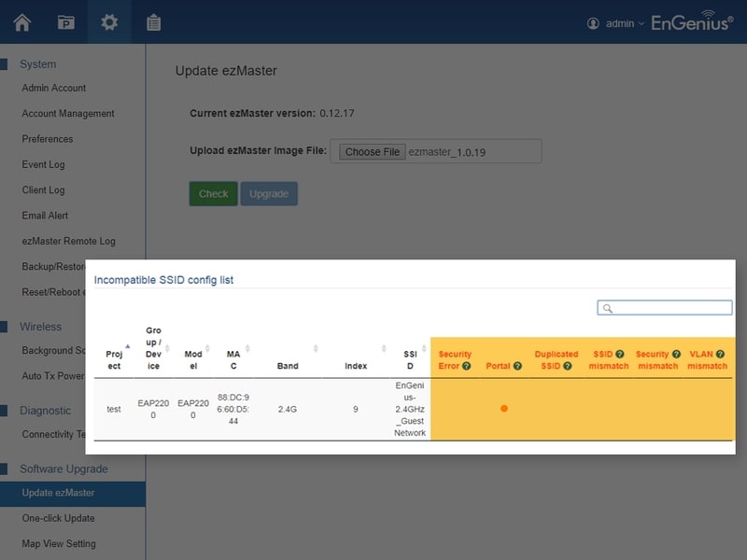Screen dimensions: 747x560
Task: Click the Choose File button
Action: 372,152
